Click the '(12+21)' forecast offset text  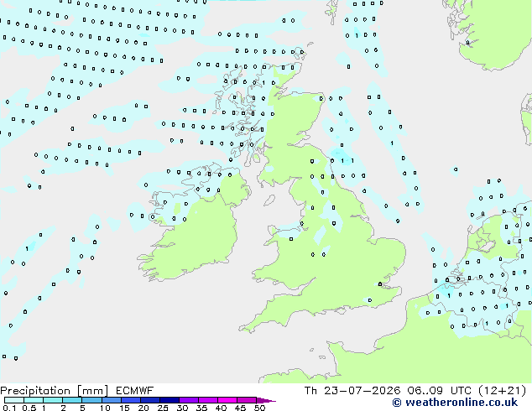coord(502,391)
